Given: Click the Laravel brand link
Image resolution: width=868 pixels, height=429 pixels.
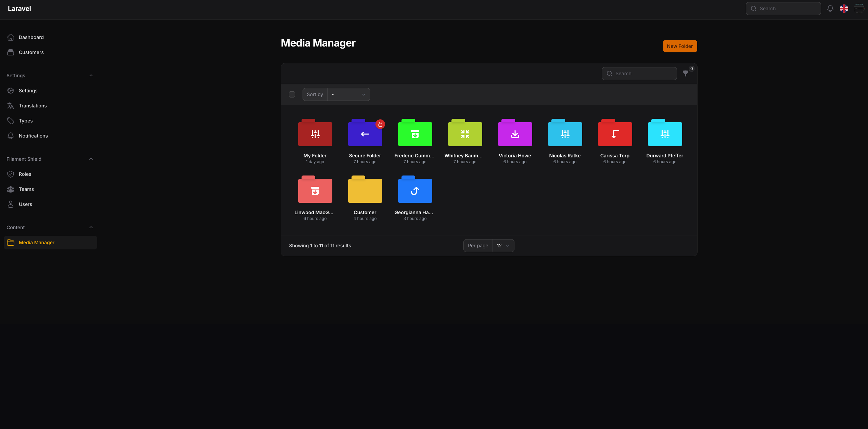Looking at the screenshot, I should 19,9.
